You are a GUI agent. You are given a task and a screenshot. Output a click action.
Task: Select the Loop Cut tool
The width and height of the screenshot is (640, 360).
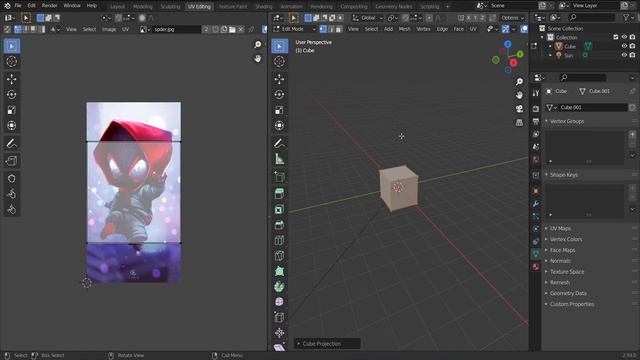click(279, 240)
